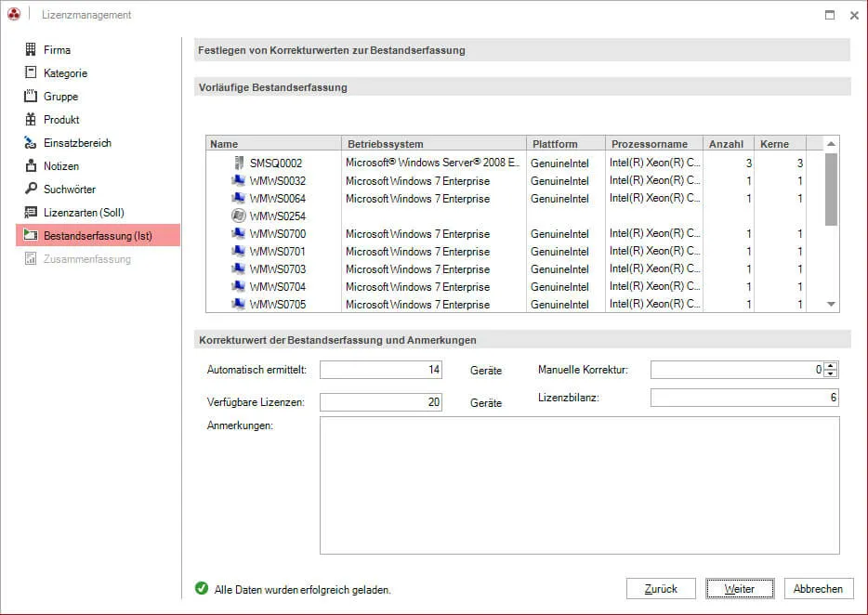Image resolution: width=868 pixels, height=615 pixels.
Task: Open the Einsatzbereich section
Action: pos(77,143)
